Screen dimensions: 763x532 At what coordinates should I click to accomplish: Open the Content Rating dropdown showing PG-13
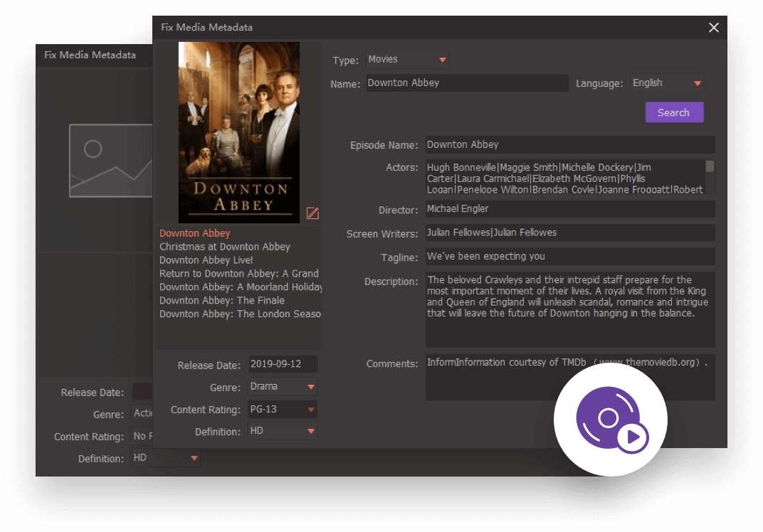tap(283, 410)
